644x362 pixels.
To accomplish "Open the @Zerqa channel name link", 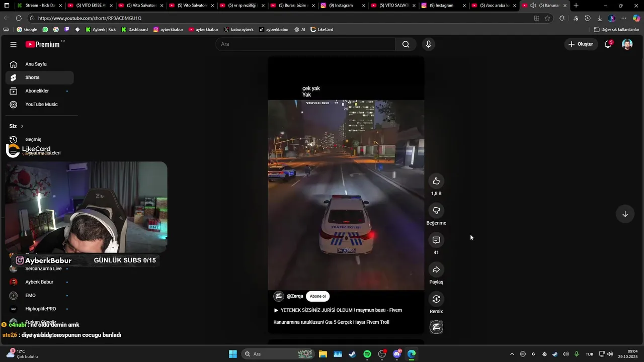I will [x=295, y=296].
